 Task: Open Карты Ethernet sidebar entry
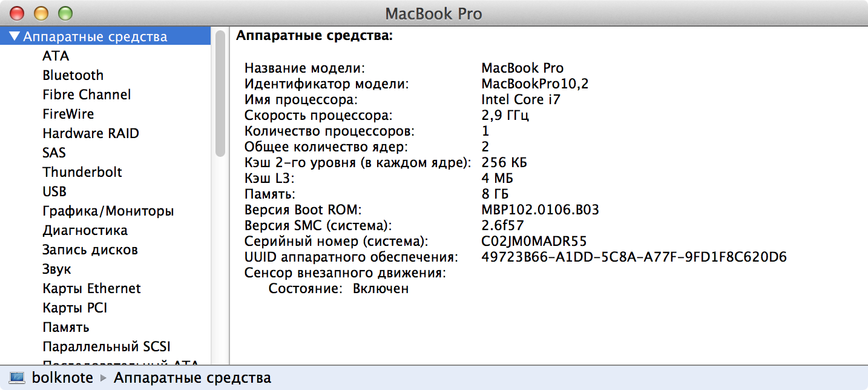coord(91,288)
